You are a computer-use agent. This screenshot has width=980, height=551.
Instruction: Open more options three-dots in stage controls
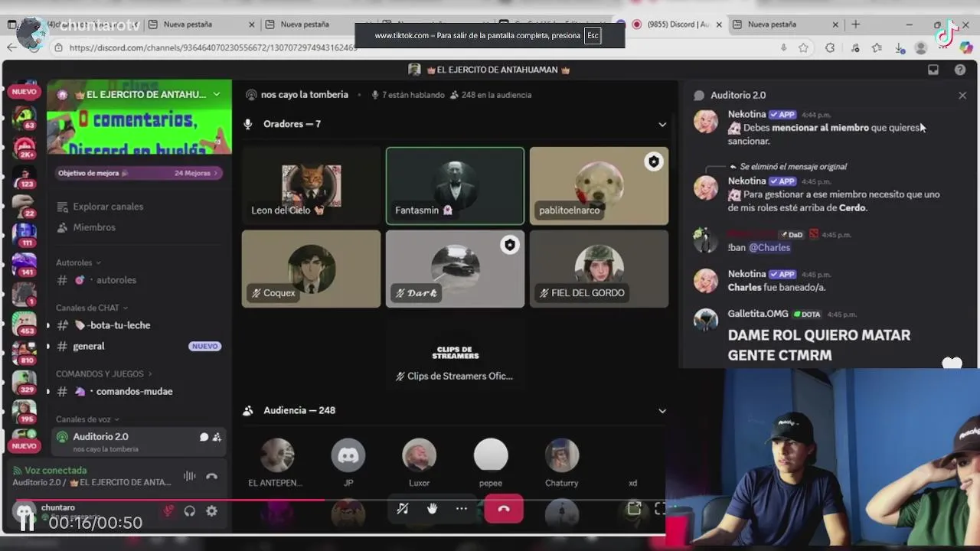pos(461,509)
